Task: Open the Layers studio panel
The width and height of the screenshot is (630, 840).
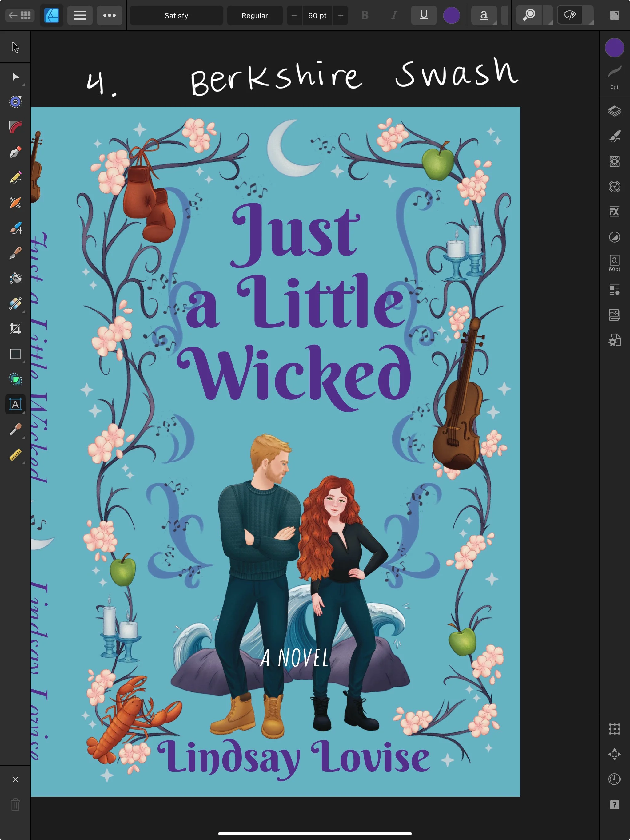Action: point(614,111)
